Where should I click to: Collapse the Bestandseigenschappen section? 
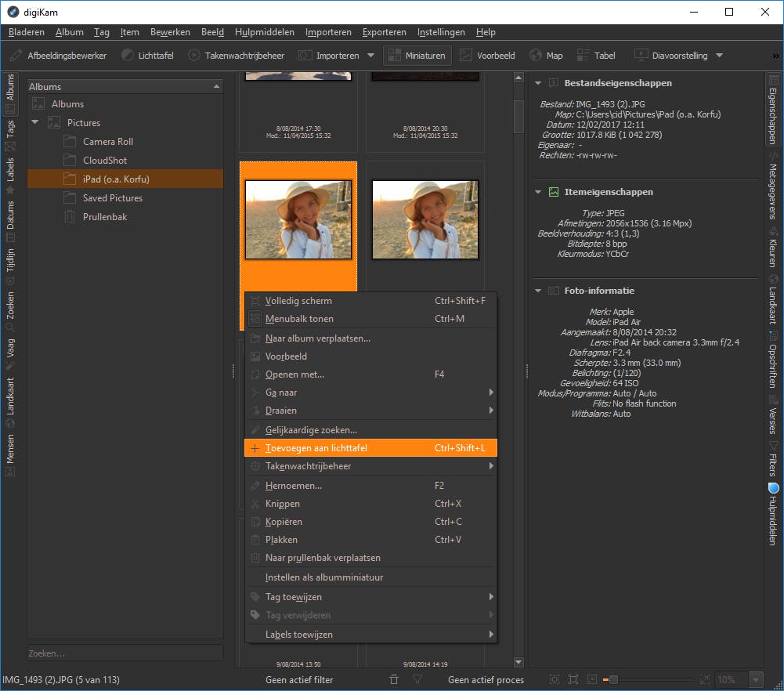(x=538, y=83)
